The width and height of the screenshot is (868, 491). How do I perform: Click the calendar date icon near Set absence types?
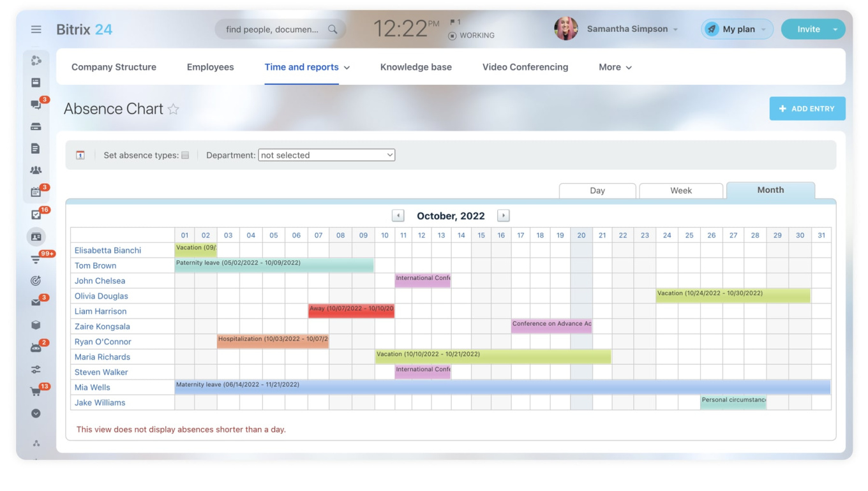click(80, 154)
